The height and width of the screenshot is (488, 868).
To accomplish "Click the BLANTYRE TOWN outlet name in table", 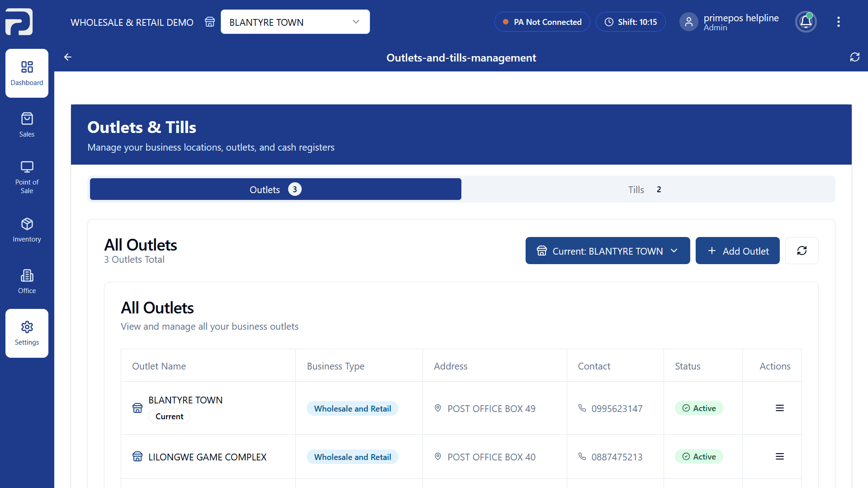I will pyautogui.click(x=185, y=400).
